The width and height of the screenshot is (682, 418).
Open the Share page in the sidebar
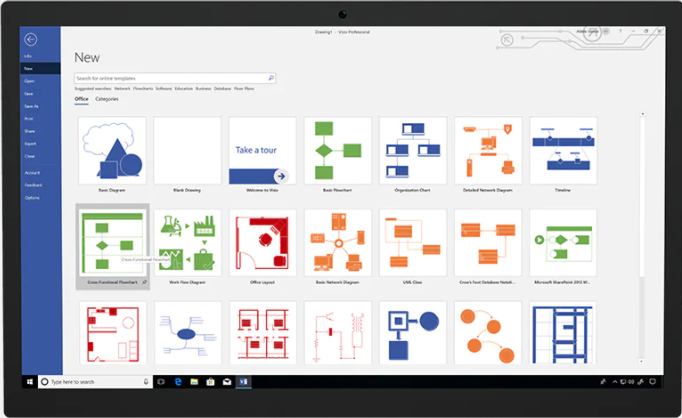(30, 131)
